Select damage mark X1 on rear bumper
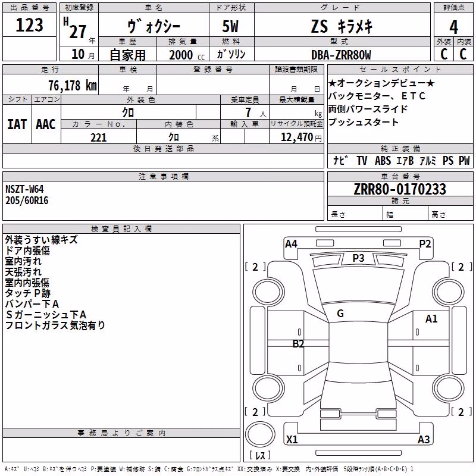The width and height of the screenshot is (476, 476). [x=292, y=439]
